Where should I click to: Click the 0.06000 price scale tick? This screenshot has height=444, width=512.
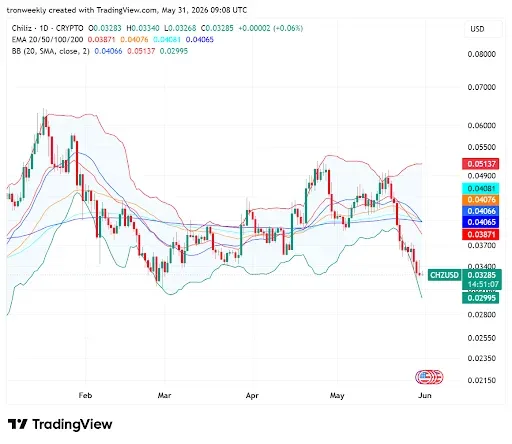[x=482, y=125]
